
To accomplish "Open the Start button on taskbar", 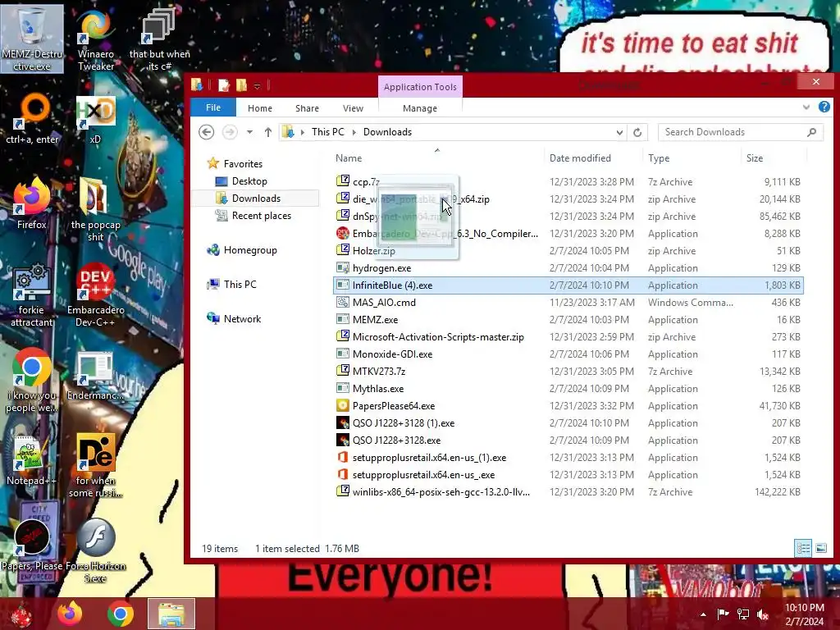I will (x=21, y=615).
